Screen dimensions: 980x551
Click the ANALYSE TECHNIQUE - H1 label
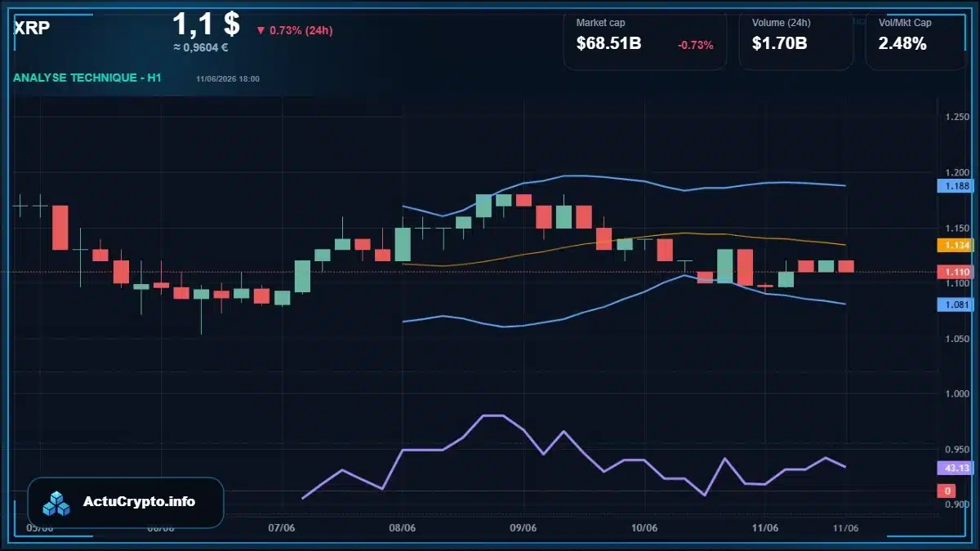pyautogui.click(x=87, y=78)
